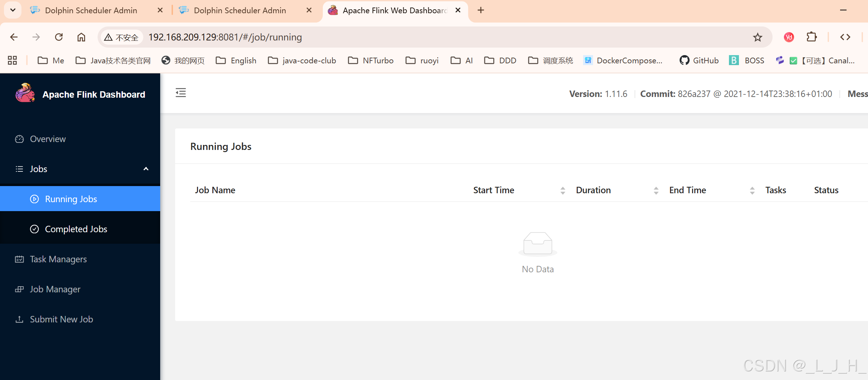The height and width of the screenshot is (380, 868).
Task: Close the first Dolphin Scheduler Admin tab
Action: [x=160, y=10]
